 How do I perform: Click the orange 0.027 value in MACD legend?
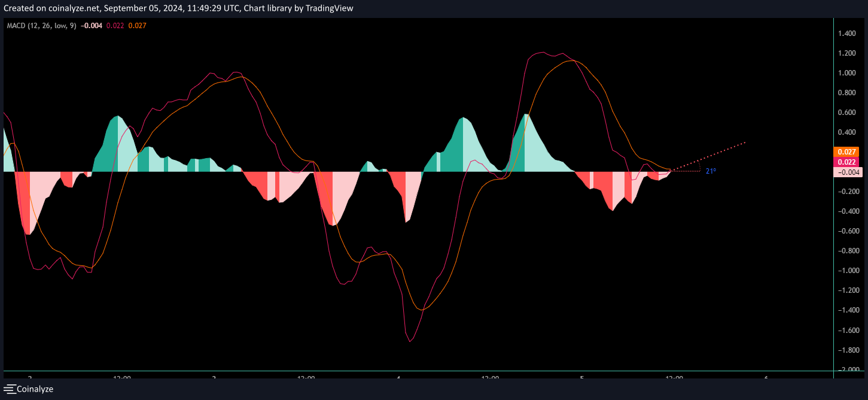tap(137, 26)
